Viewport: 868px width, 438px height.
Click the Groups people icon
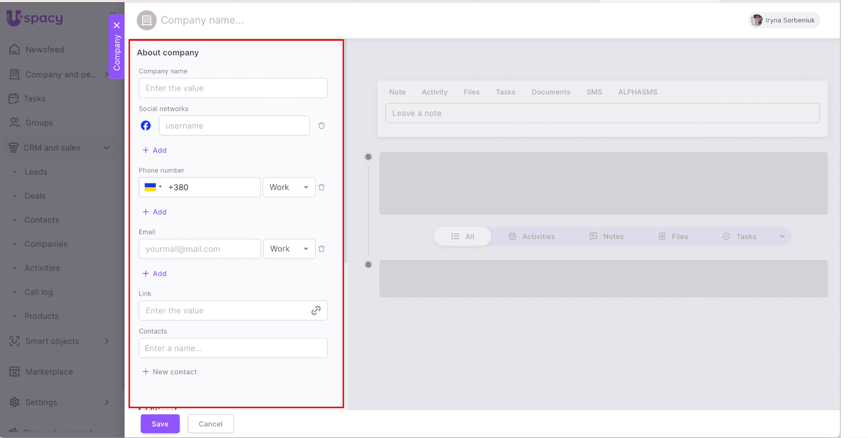pos(15,123)
